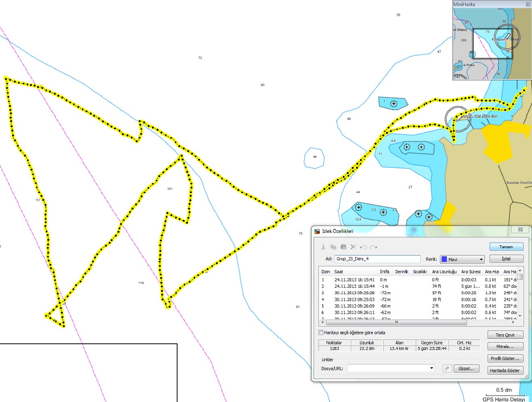Click the Undo arrow icon in the dialog
The width and height of the screenshot is (532, 402).
(363, 247)
